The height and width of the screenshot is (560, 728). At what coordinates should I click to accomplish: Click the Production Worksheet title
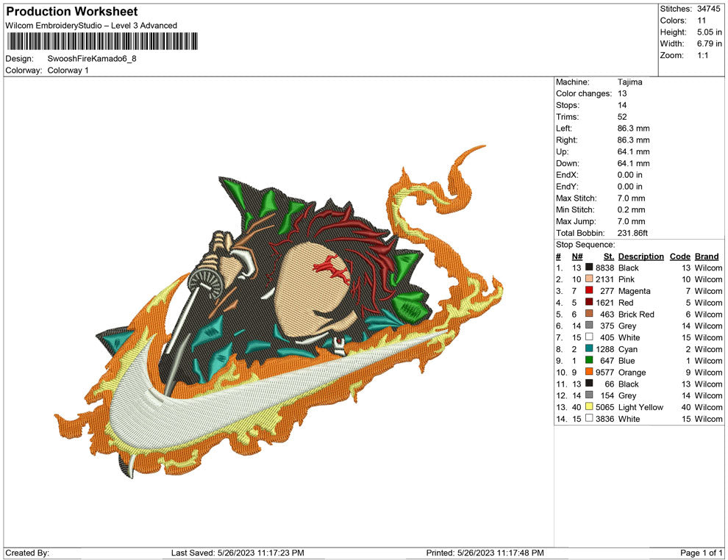[72, 12]
